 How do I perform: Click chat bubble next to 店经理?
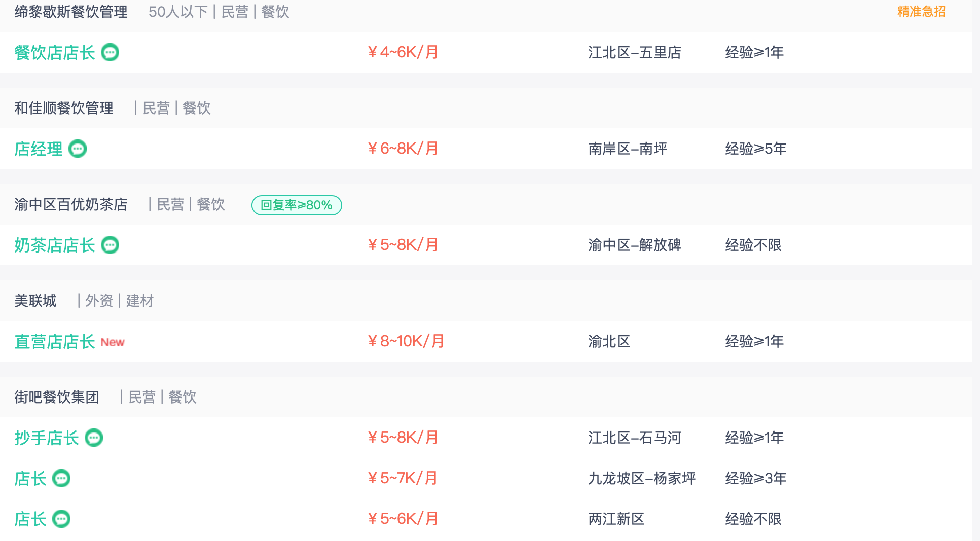[78, 149]
